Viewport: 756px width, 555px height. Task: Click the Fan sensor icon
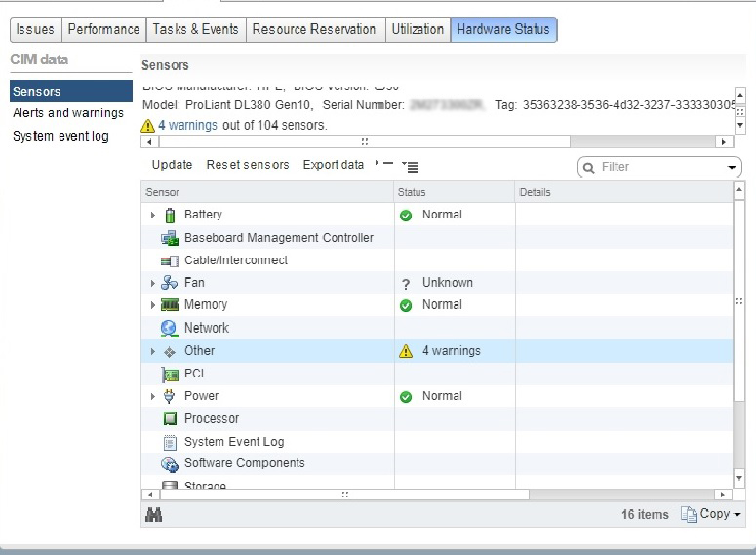tap(170, 283)
